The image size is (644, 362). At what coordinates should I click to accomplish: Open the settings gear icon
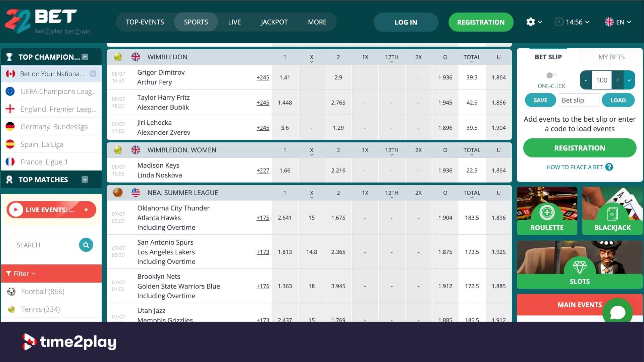click(530, 22)
